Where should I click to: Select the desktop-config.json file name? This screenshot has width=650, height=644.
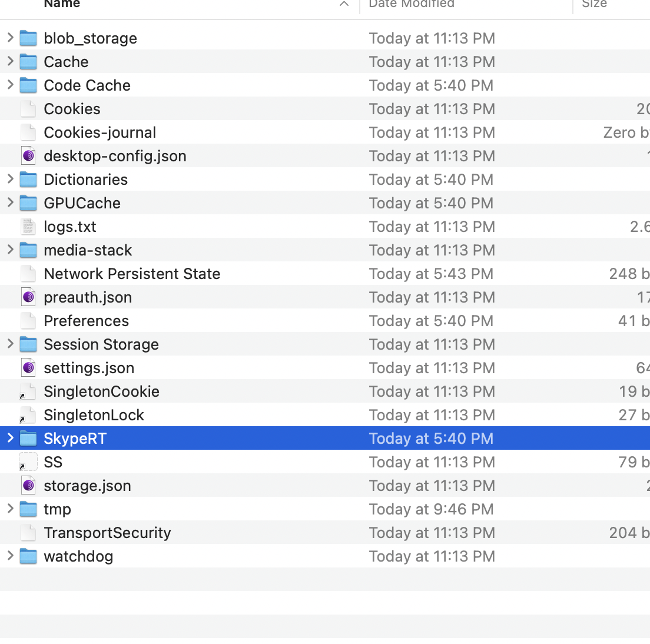coord(115,156)
